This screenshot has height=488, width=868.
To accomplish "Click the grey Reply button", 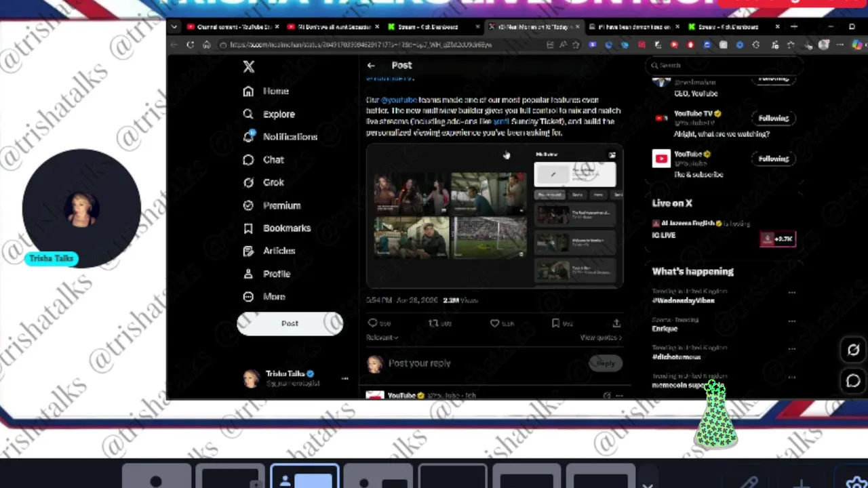I will point(605,363).
